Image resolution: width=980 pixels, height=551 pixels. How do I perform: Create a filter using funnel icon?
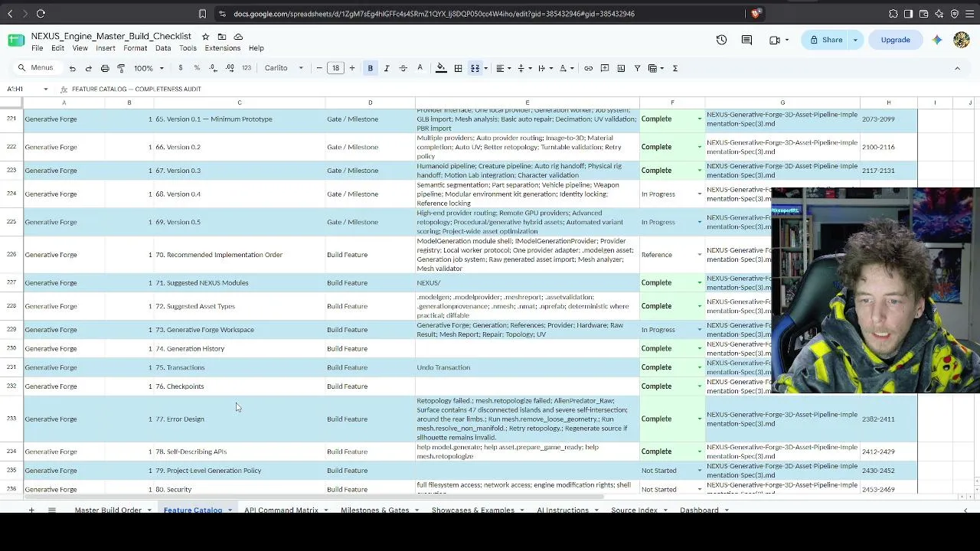637,68
